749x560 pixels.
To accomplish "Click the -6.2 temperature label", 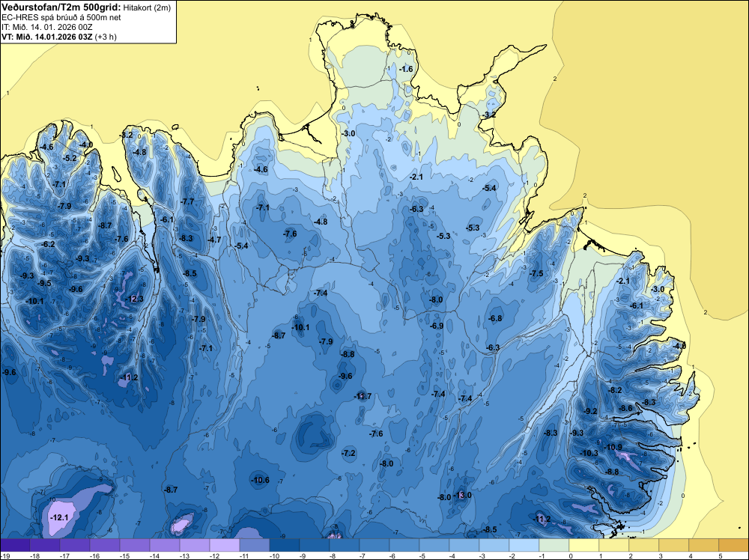I will click(48, 244).
